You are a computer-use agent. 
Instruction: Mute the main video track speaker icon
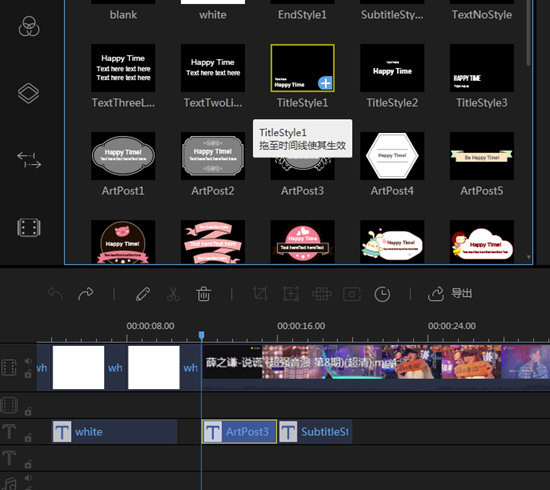tap(28, 361)
